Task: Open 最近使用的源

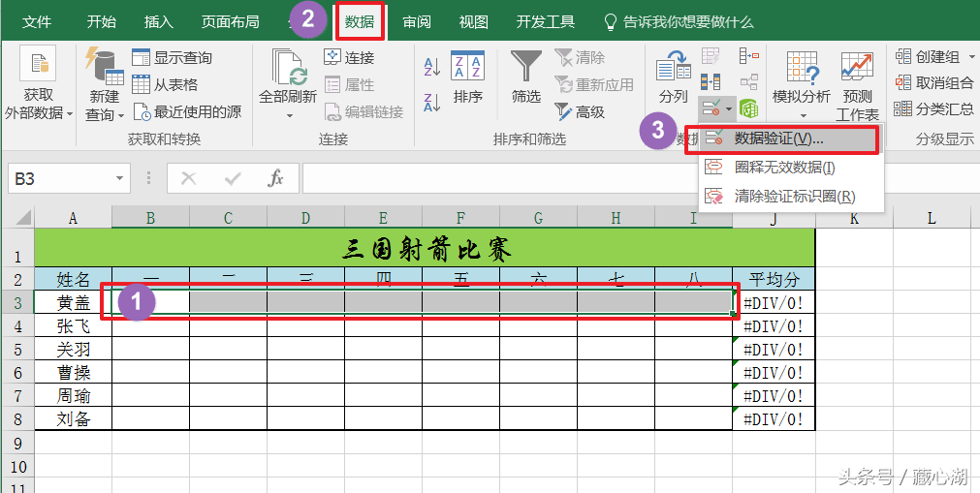Action: coord(187,111)
